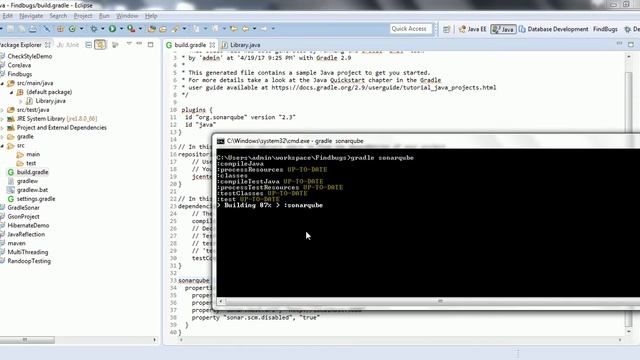Viewport: 640px width, 360px height.
Task: Click the cmd.exe window title bar icon
Action: [220, 141]
